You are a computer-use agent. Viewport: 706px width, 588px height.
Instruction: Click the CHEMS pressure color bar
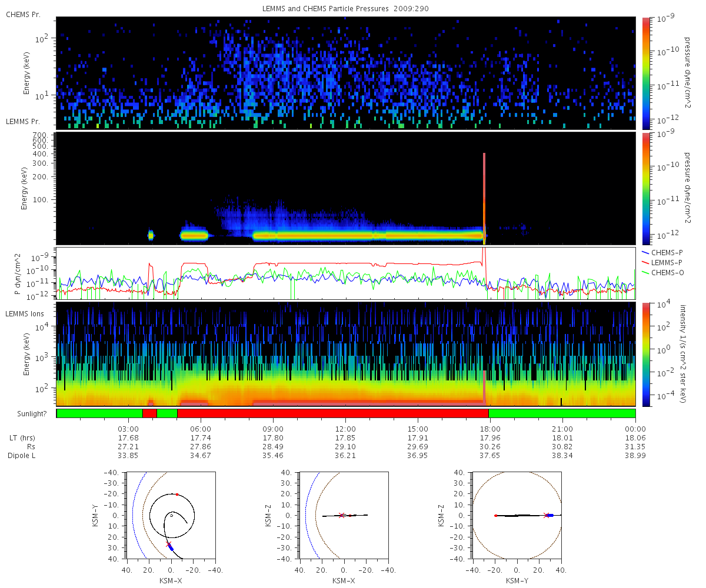tap(646, 73)
